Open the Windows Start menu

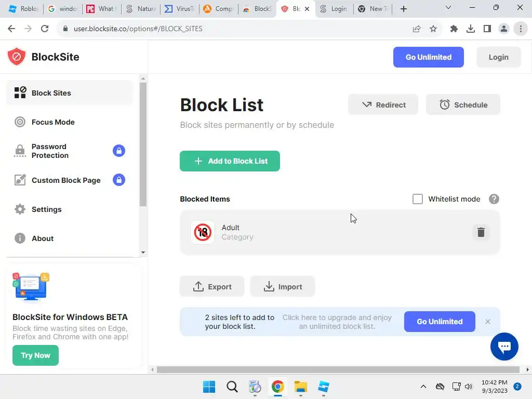tap(209, 387)
